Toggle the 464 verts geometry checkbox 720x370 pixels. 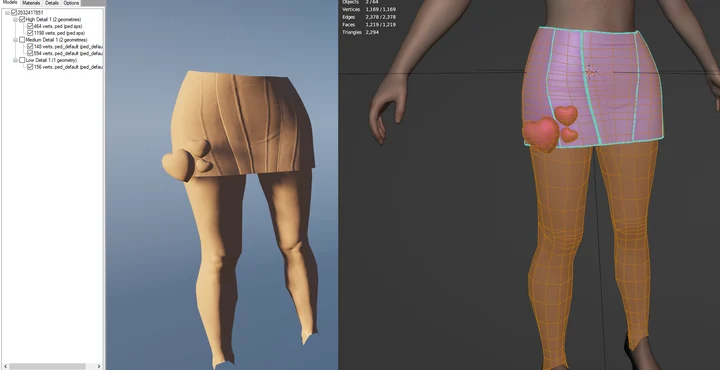[x=30, y=27]
